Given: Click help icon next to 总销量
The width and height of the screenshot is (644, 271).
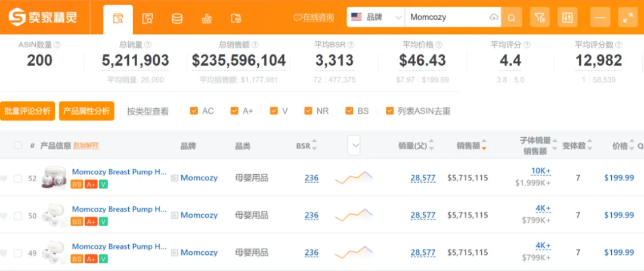Looking at the screenshot, I should [147, 45].
